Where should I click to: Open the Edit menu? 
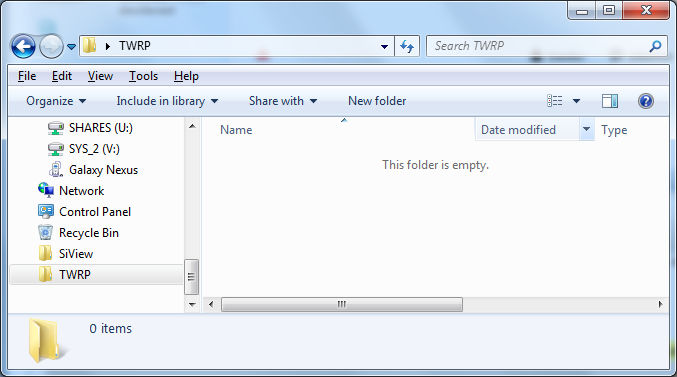(62, 76)
